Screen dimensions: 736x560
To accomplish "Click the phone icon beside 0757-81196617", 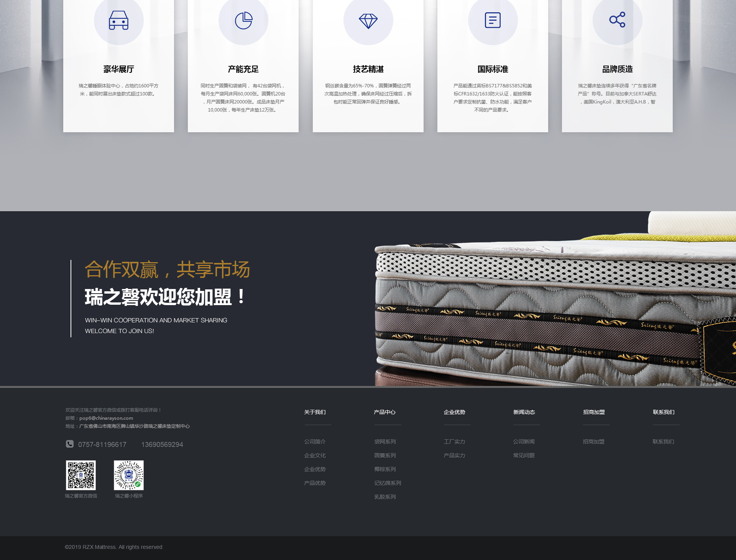I will [70, 444].
